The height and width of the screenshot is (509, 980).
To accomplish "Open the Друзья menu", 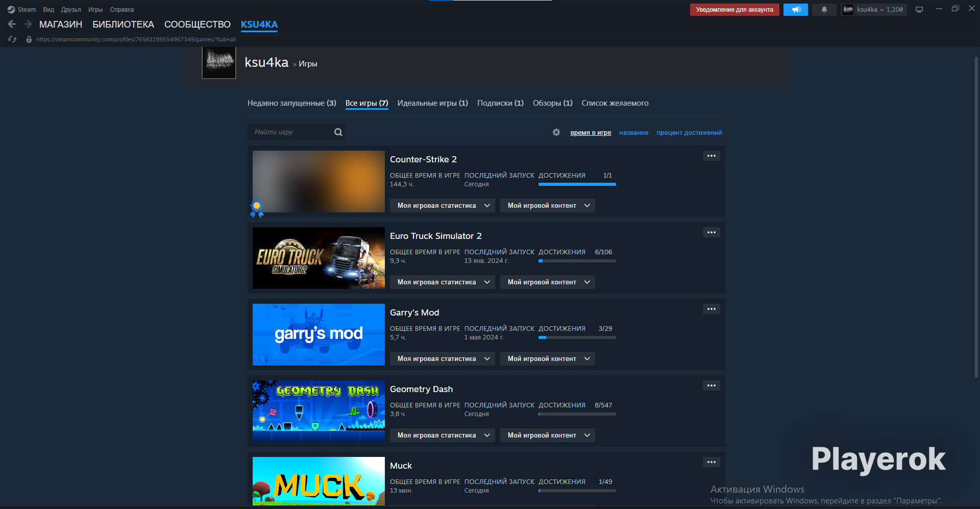I will coord(71,10).
